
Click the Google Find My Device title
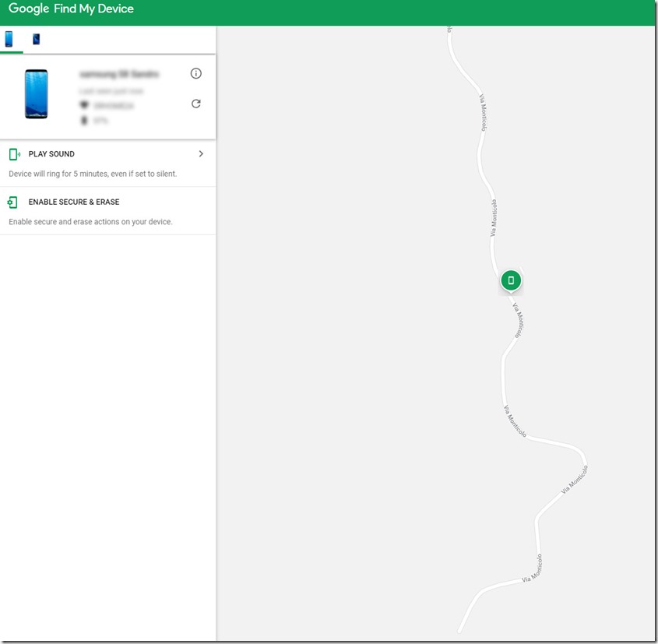[x=71, y=9]
